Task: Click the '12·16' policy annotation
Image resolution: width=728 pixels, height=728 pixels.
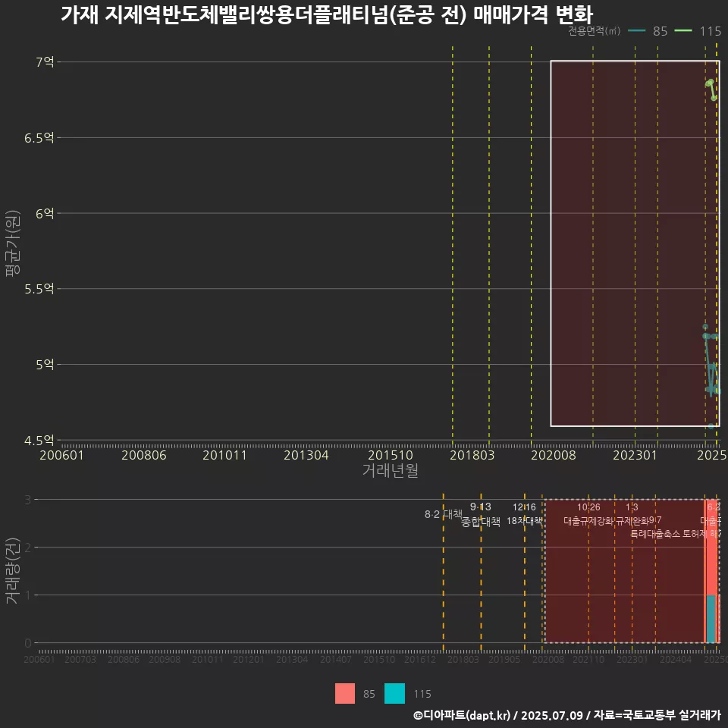Action: tap(524, 507)
